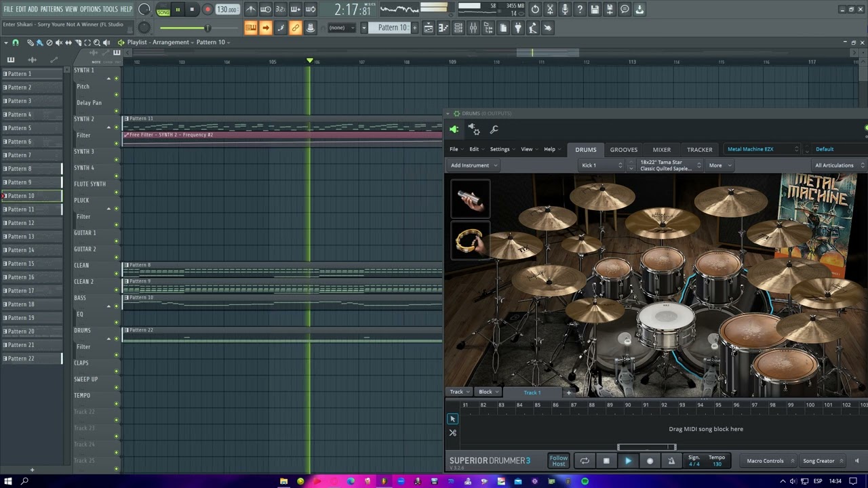Toggle the metronome icon
The image size is (868, 488).
[251, 9]
